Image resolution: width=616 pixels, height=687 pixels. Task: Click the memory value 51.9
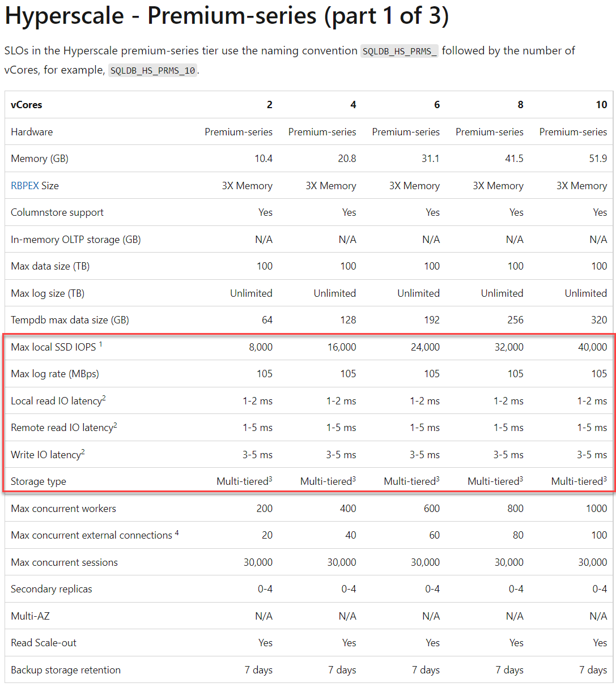click(598, 159)
